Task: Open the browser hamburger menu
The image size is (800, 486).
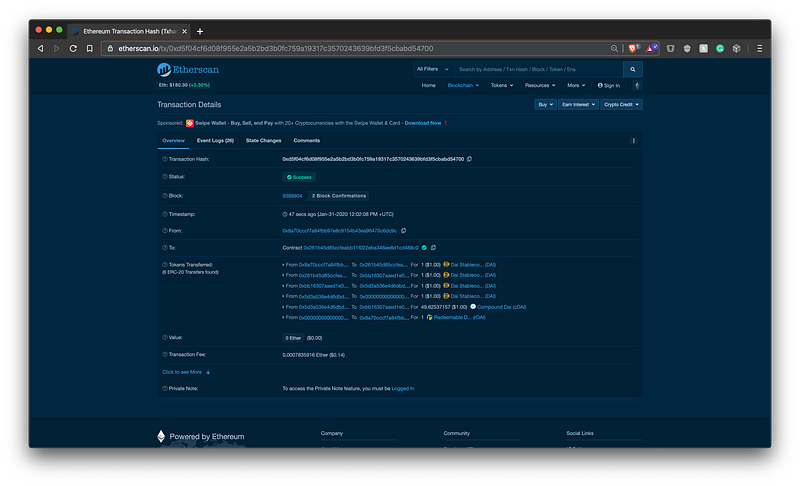Action: 759,48
